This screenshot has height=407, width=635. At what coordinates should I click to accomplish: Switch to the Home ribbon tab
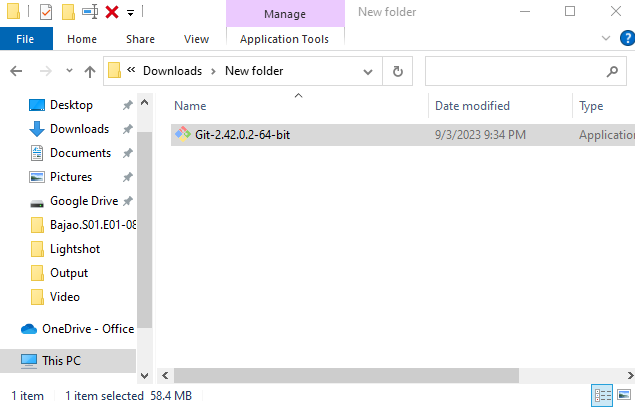tap(82, 39)
